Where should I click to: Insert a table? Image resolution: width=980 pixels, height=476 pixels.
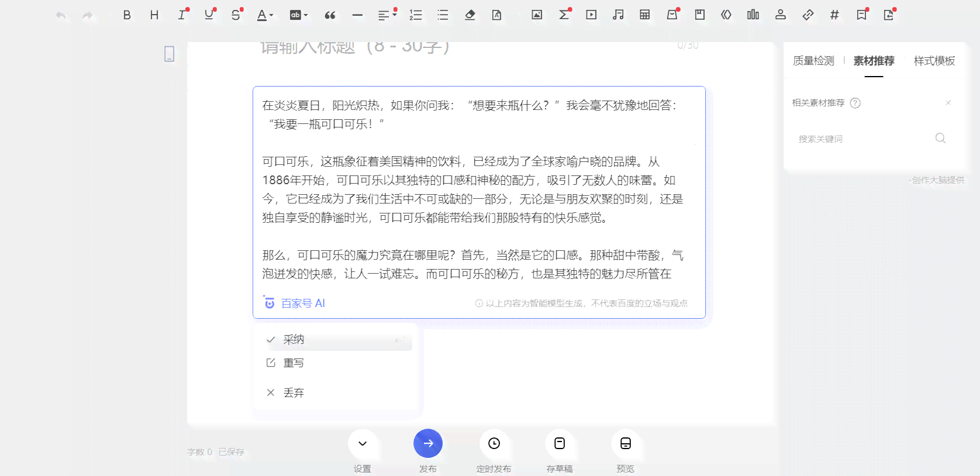click(x=645, y=15)
